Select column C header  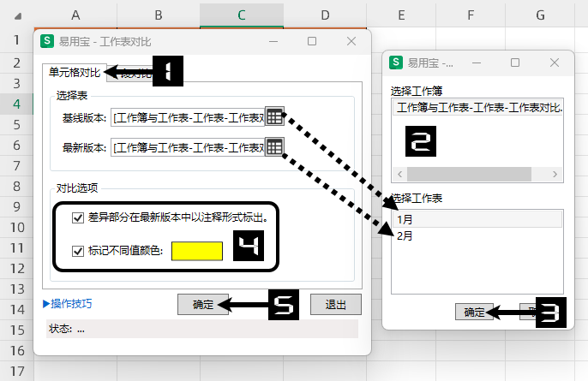tap(242, 15)
